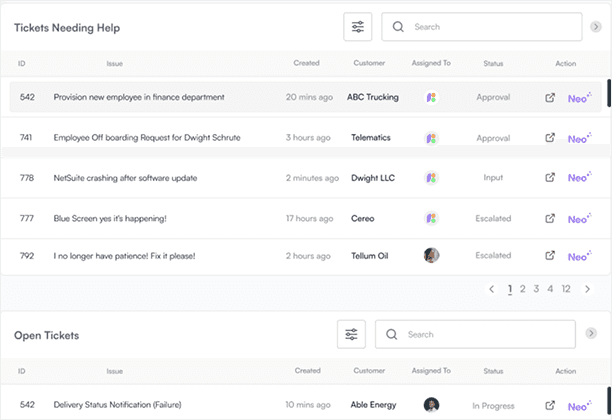Click Tellum Oil customer name

tap(370, 256)
